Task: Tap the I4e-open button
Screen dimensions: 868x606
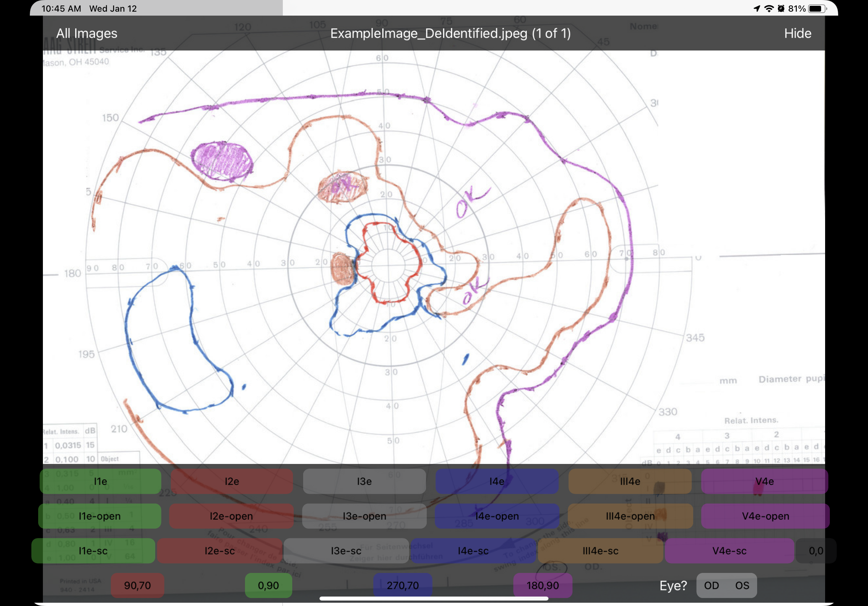Action: coord(497,516)
